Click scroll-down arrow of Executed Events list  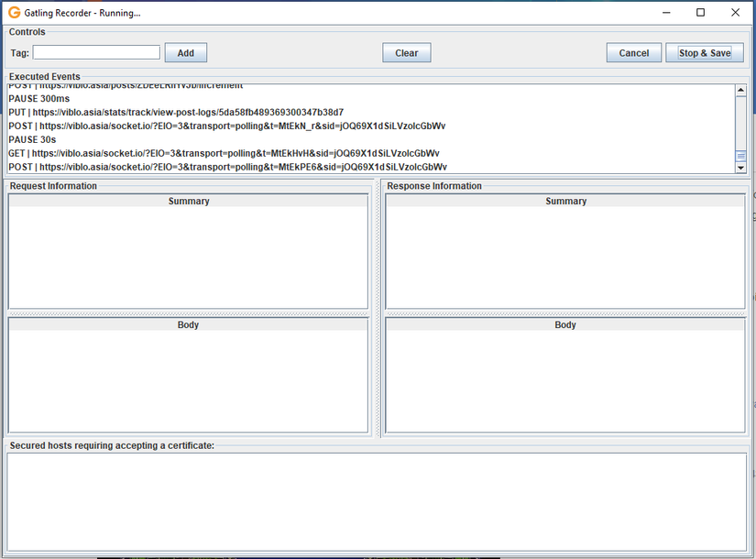(741, 168)
